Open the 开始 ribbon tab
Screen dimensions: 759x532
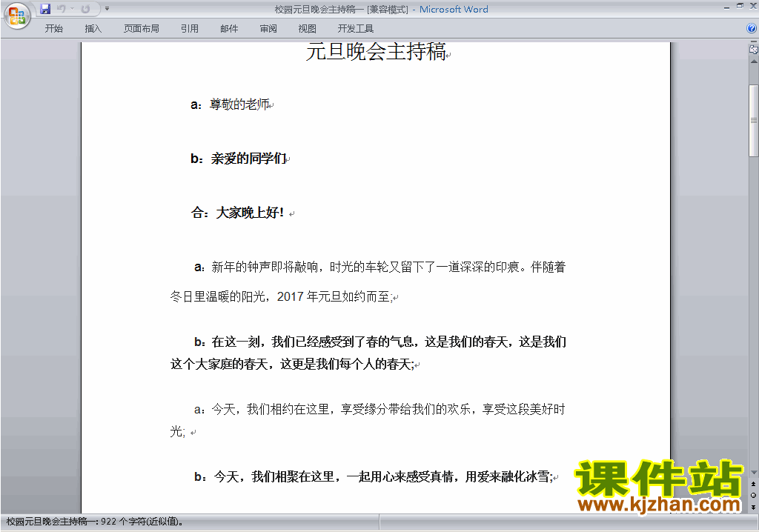point(53,29)
